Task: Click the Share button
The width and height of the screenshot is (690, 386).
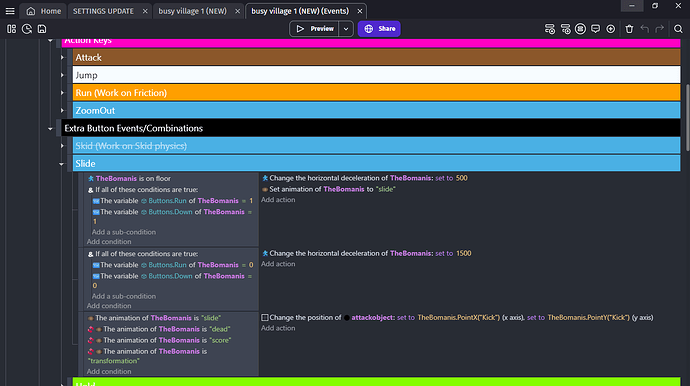Action: click(x=379, y=29)
